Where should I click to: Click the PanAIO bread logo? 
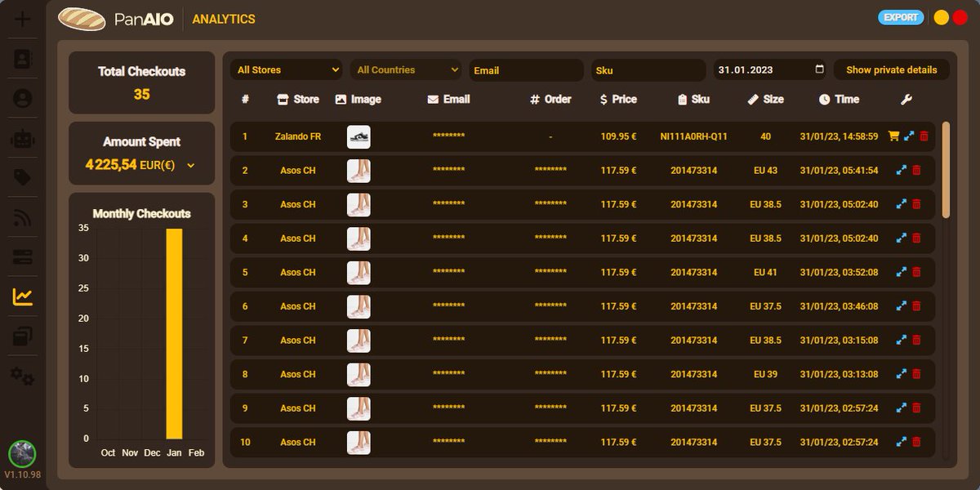[x=82, y=19]
